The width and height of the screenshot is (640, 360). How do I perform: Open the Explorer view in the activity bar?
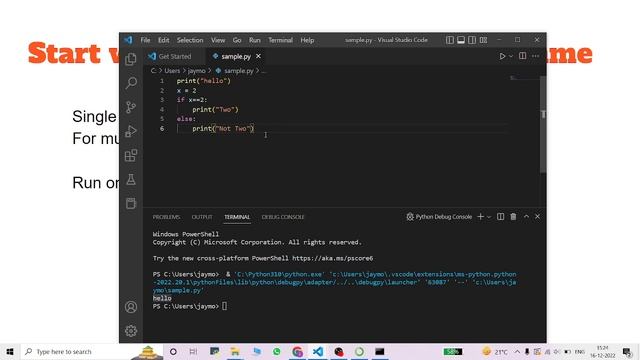131,59
